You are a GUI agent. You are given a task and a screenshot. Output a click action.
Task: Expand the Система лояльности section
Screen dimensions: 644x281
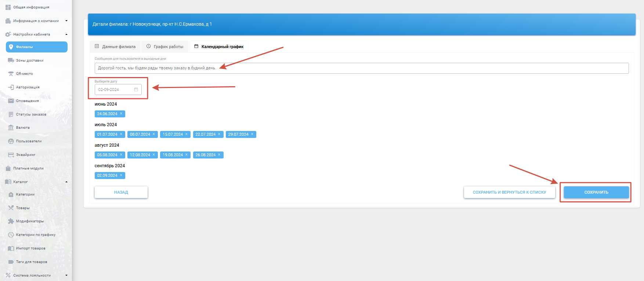point(66,275)
